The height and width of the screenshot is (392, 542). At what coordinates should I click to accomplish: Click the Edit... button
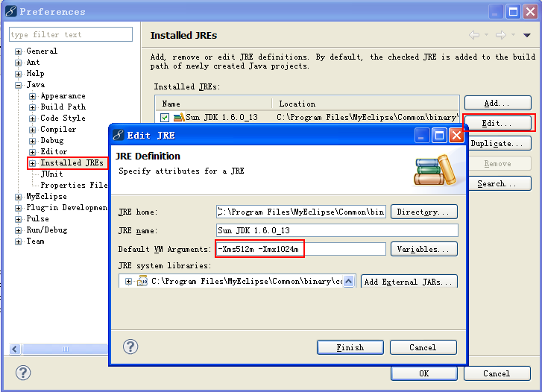coord(497,123)
